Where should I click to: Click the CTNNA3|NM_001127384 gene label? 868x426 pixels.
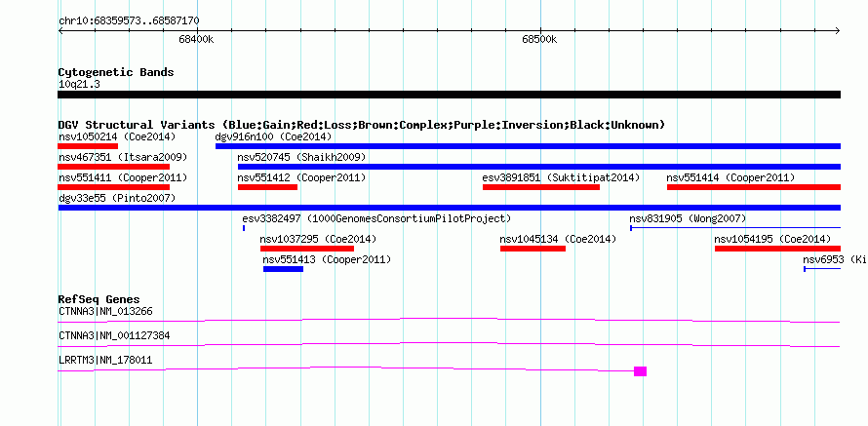click(x=114, y=335)
